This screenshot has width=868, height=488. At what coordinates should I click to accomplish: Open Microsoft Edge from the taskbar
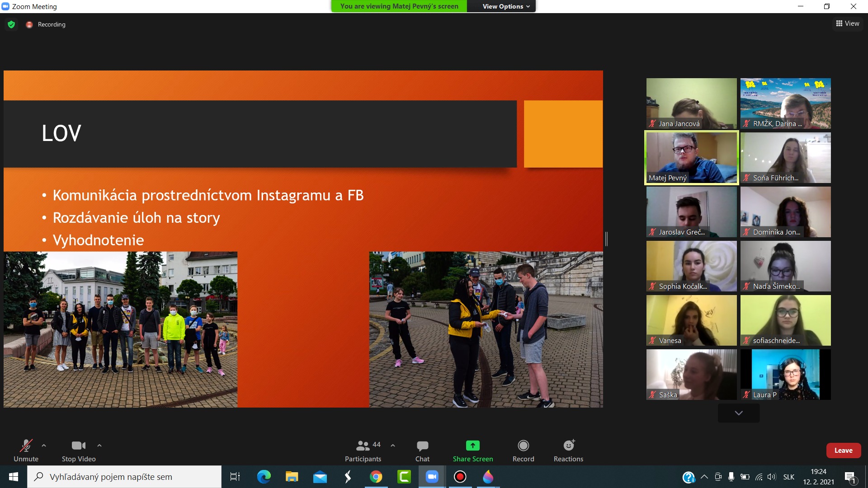click(264, 477)
